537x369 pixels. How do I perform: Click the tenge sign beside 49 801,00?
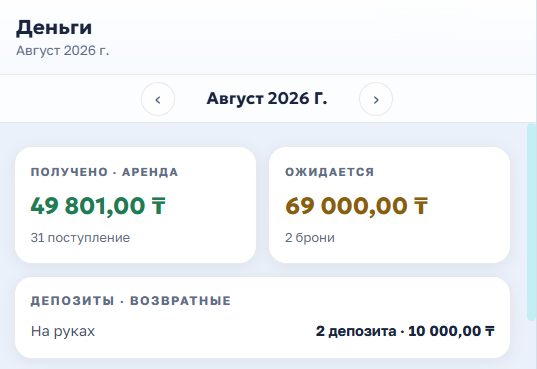[159, 206]
